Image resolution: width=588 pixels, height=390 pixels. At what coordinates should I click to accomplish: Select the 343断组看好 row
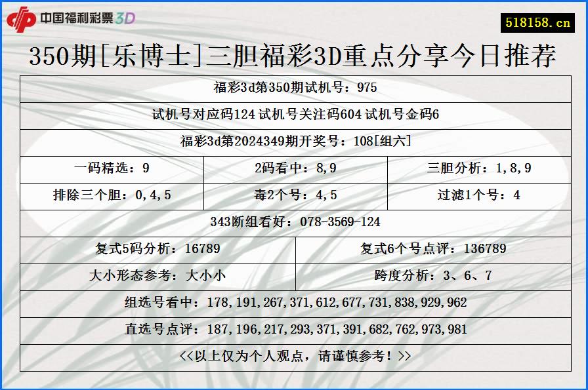point(294,222)
